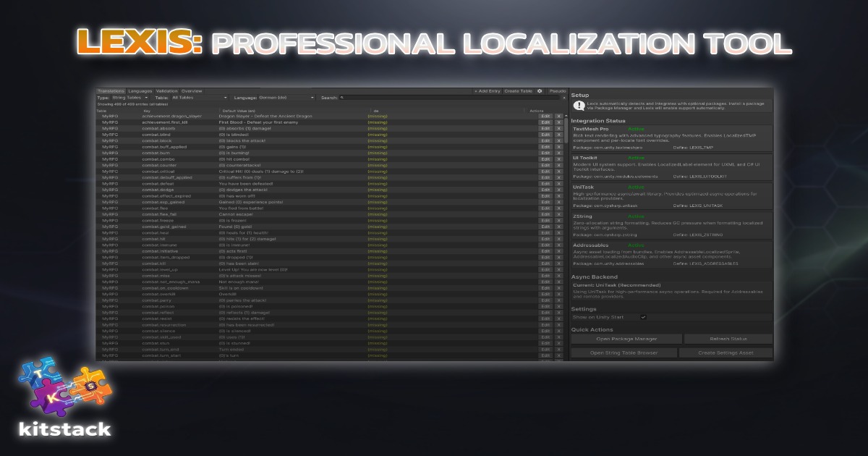Switch to the Translations tab

(111, 91)
